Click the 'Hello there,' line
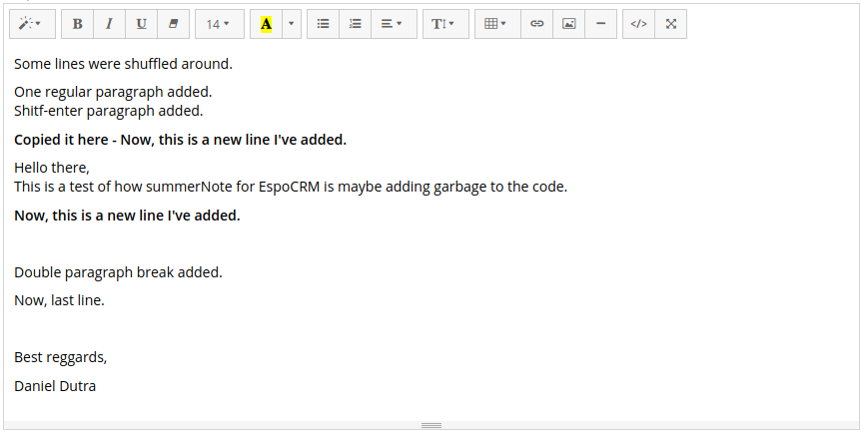This screenshot has height=434, width=868. (52, 168)
